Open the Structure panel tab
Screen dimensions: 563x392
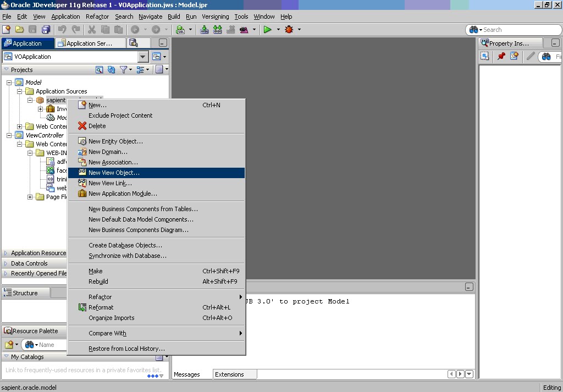[25, 293]
